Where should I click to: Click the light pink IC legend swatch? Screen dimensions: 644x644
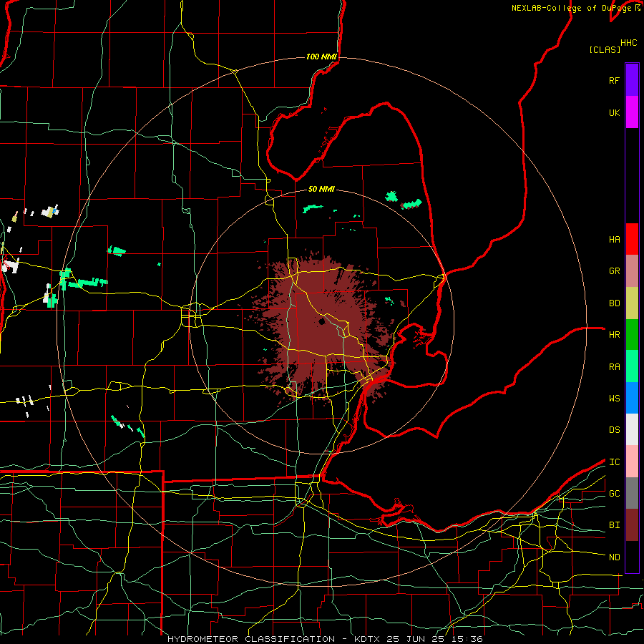632,462
